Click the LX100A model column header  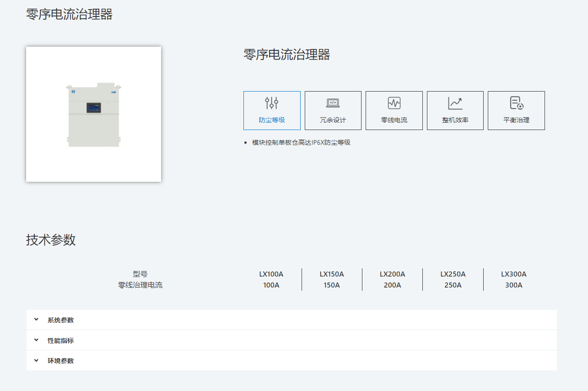[x=271, y=274]
